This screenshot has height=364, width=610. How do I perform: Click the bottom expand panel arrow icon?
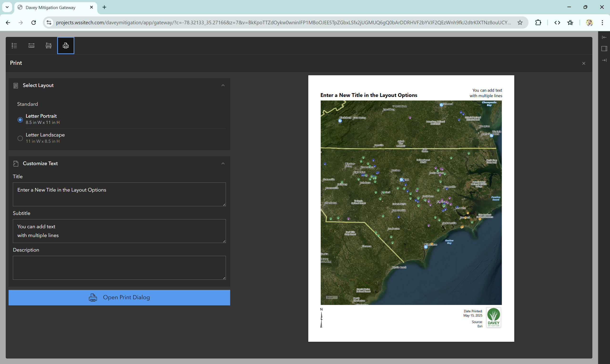tap(604, 60)
